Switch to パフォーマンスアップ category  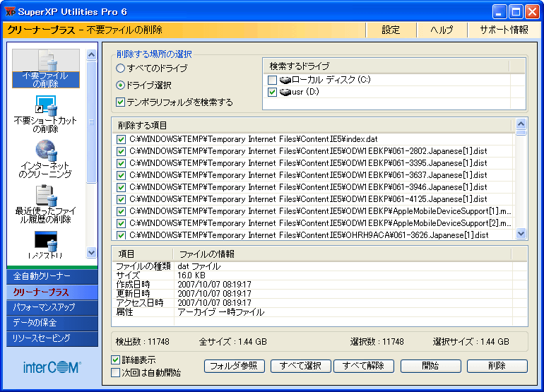click(52, 307)
